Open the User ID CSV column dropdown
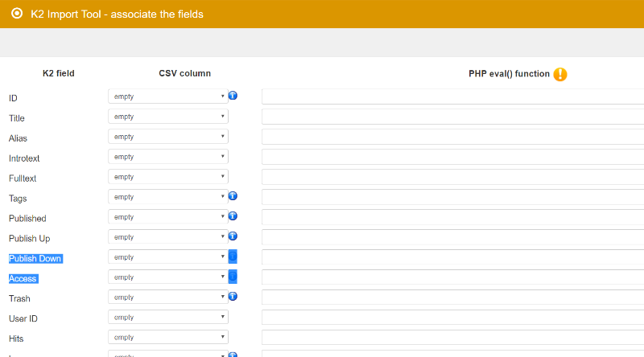Screen dimensions: 644x357 point(168,318)
